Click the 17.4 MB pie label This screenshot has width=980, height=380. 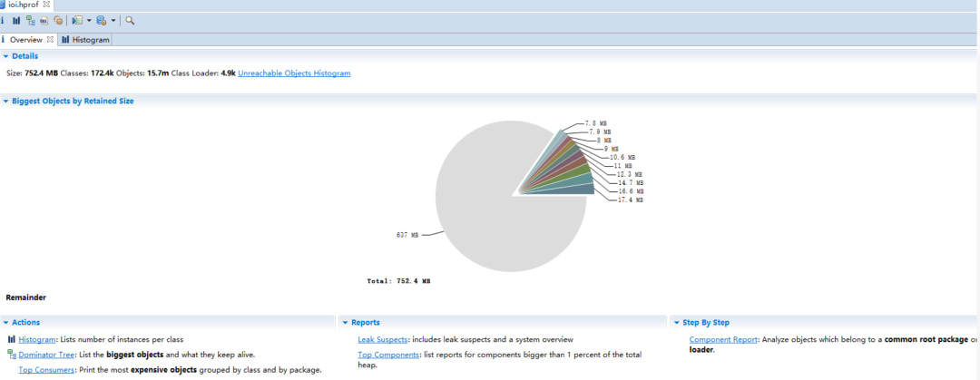coord(631,200)
